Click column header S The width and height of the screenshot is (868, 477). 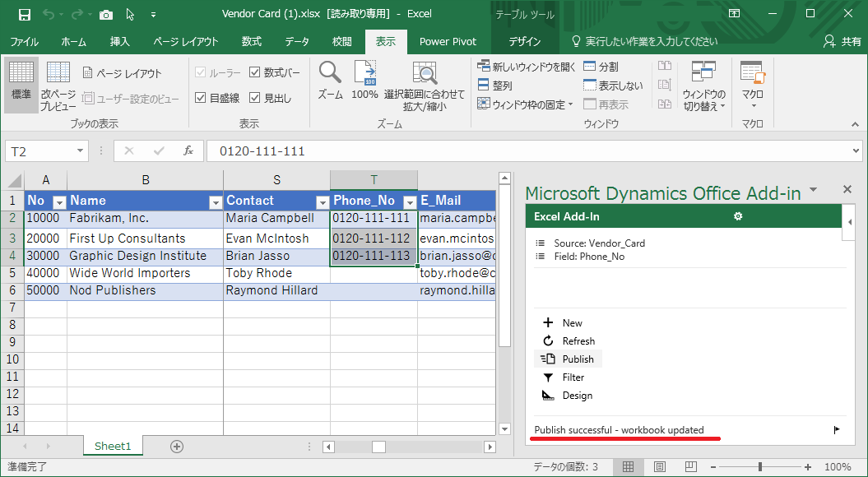[x=276, y=180]
